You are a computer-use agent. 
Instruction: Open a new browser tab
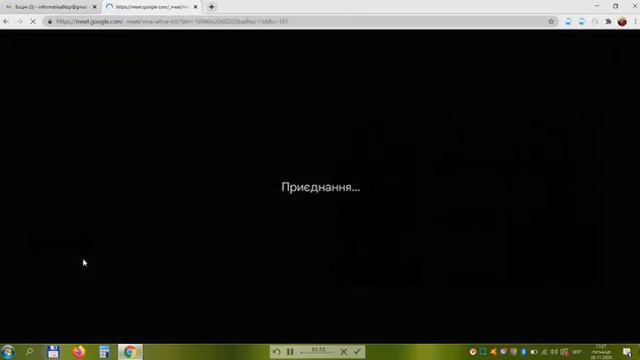(211, 7)
